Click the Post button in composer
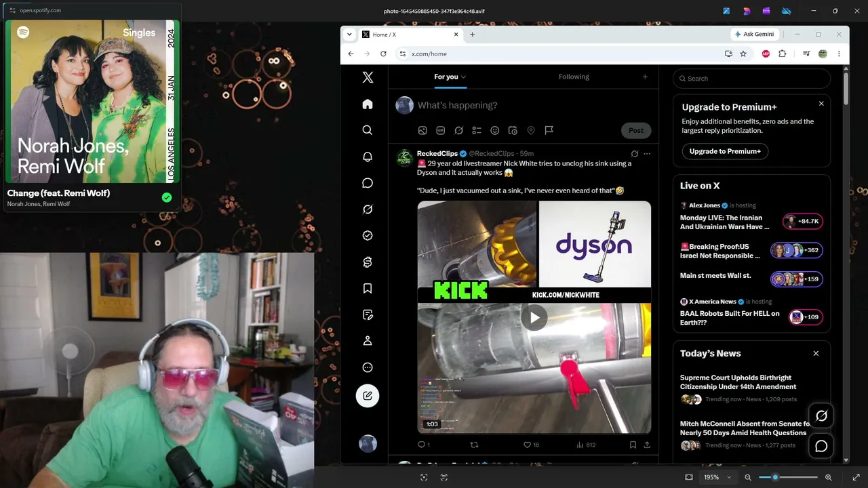The height and width of the screenshot is (488, 868). tap(636, 130)
